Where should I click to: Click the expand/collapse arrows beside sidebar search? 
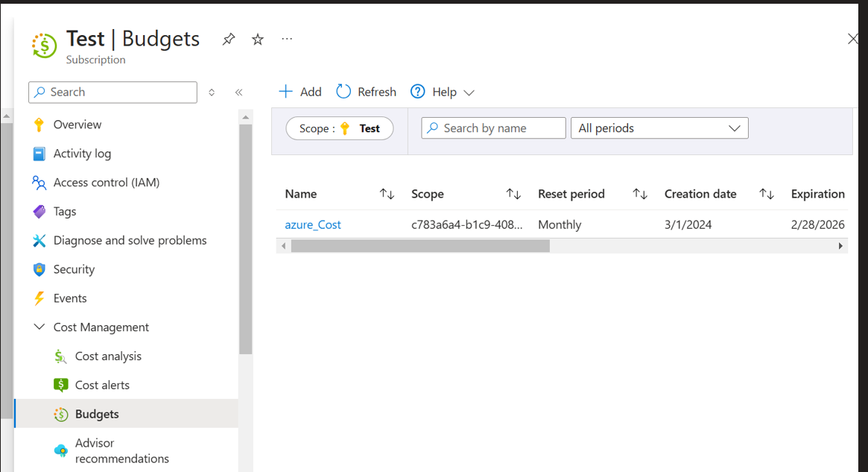(212, 92)
